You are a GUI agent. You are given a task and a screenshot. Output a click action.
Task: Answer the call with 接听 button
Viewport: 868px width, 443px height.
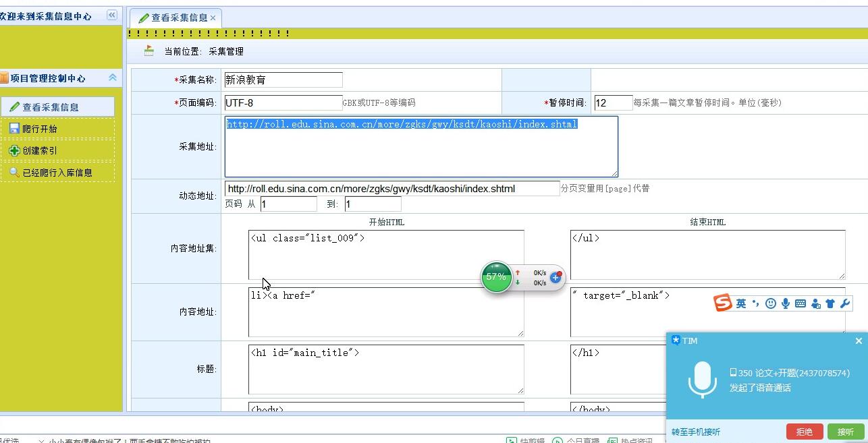coord(845,432)
